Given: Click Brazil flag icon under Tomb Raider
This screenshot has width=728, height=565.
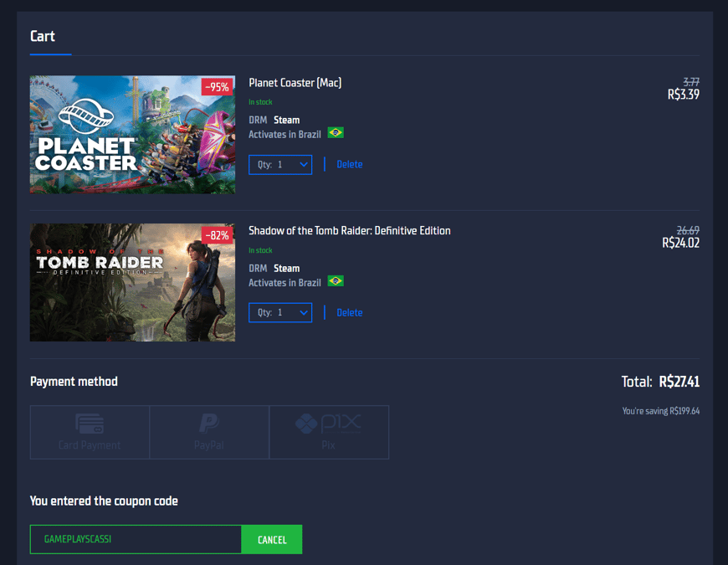Looking at the screenshot, I should pos(336,281).
